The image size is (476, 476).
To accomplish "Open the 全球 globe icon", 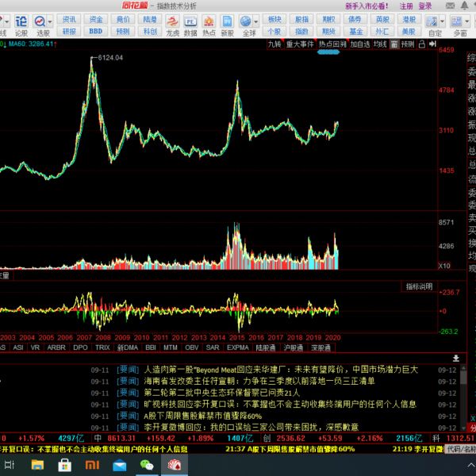I will pos(246,25).
